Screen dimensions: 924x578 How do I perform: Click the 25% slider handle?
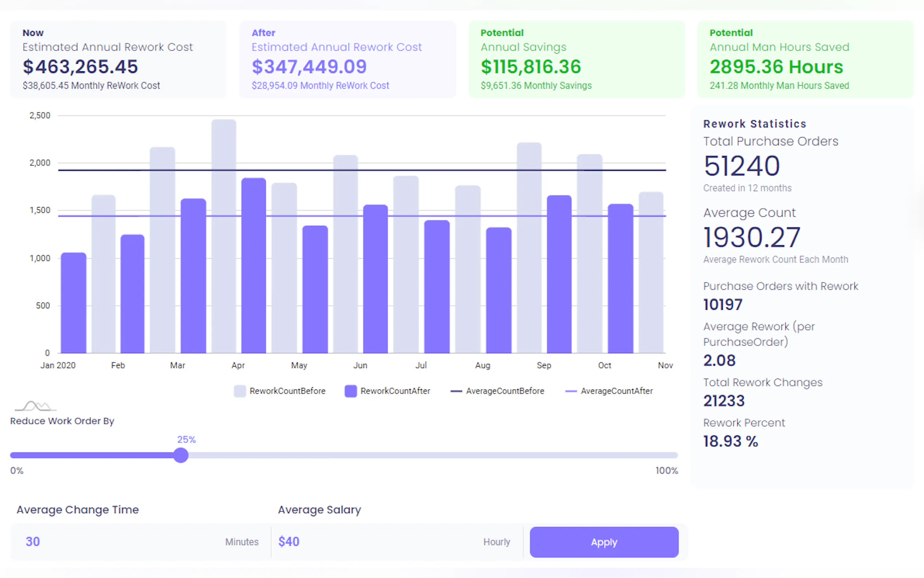(x=181, y=455)
